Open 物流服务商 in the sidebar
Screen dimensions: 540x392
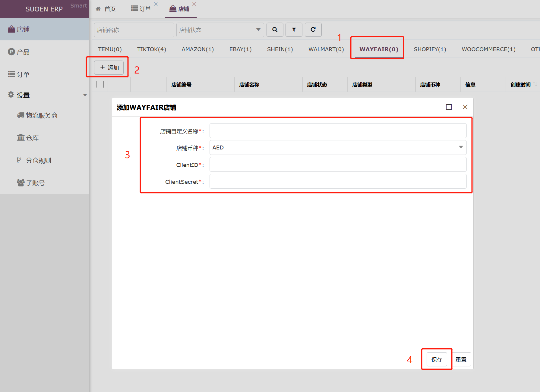(x=45, y=115)
